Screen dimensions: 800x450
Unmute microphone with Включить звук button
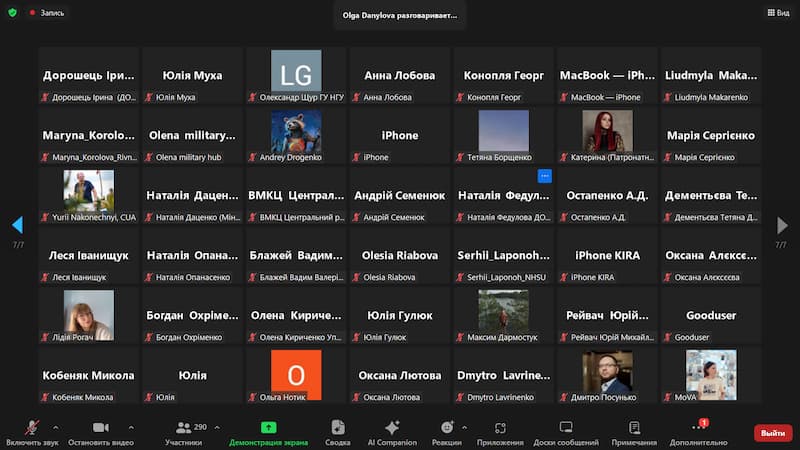pyautogui.click(x=30, y=428)
